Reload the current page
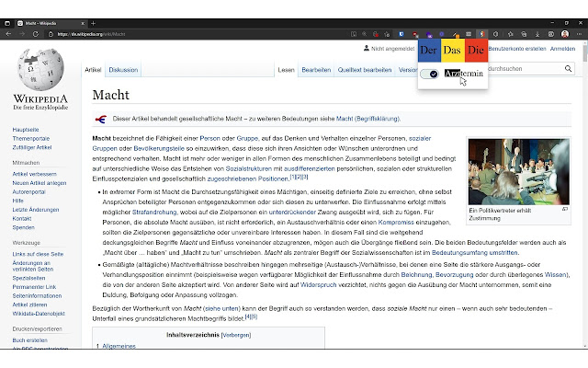The image size is (588, 368). [x=35, y=34]
